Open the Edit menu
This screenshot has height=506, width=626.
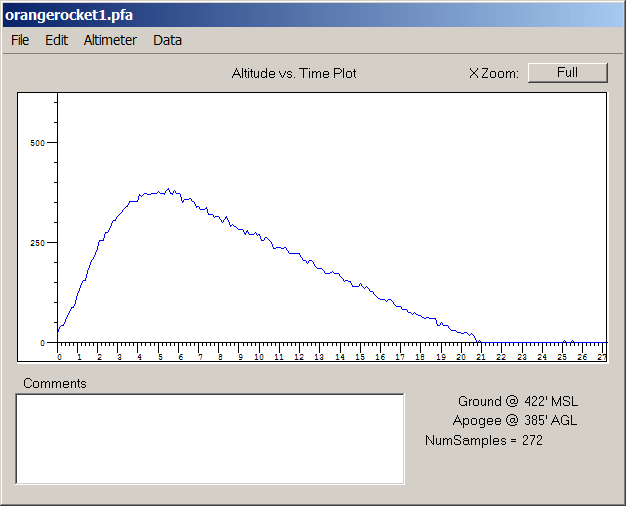[56, 40]
